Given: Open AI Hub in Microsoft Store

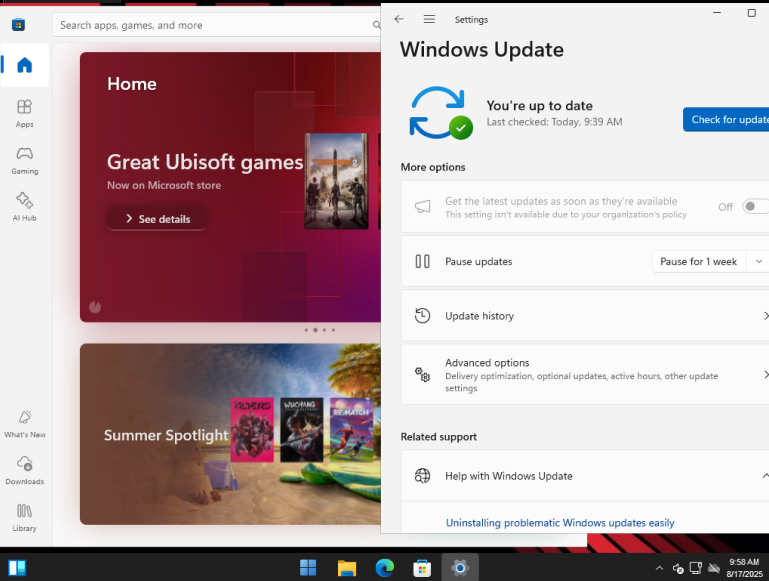Looking at the screenshot, I should click(25, 207).
